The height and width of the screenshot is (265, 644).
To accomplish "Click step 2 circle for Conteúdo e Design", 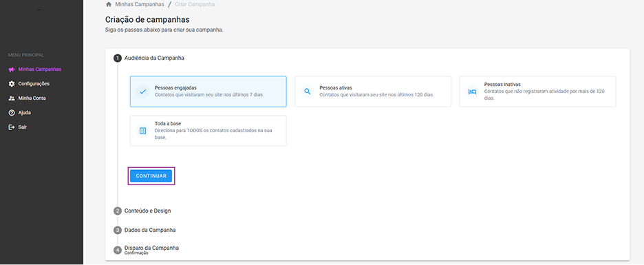I will click(x=118, y=211).
